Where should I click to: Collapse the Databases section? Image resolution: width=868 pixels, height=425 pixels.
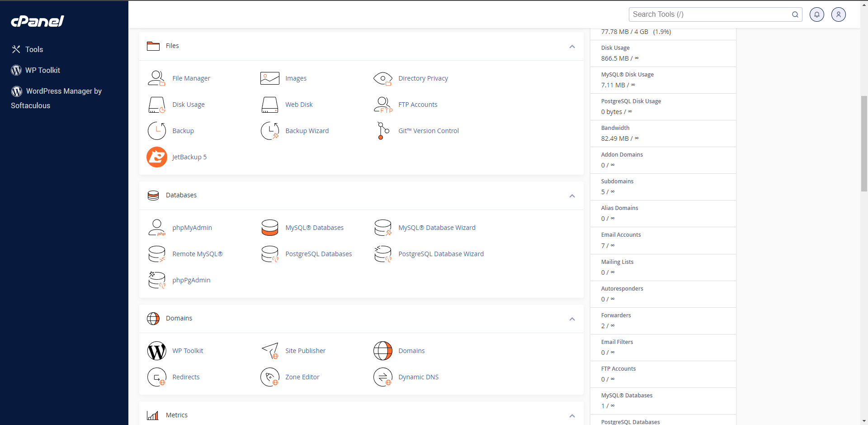pyautogui.click(x=571, y=196)
